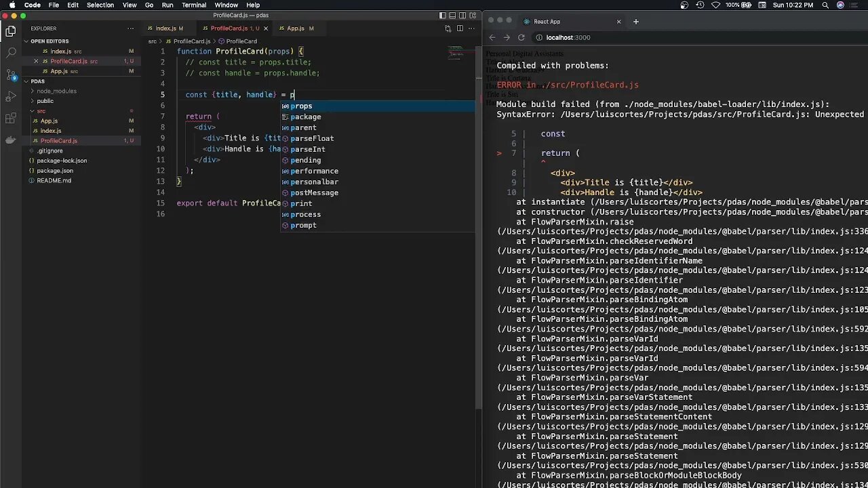Open the Go menu

tap(149, 5)
